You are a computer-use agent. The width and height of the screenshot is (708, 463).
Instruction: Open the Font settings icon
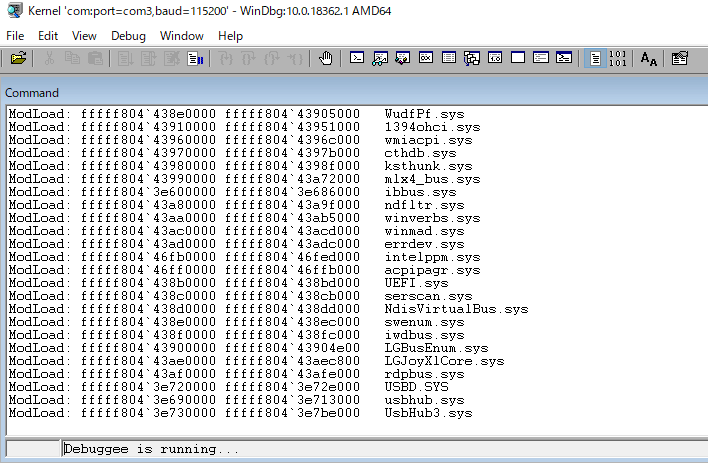pyautogui.click(x=649, y=58)
